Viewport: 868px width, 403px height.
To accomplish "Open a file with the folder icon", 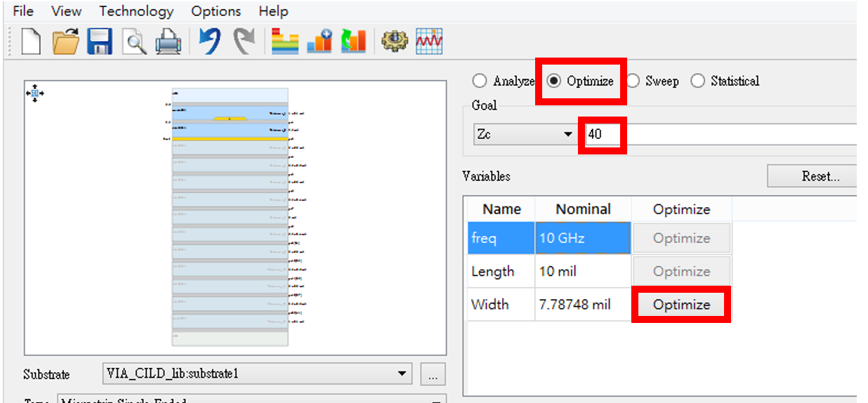I will click(x=67, y=41).
